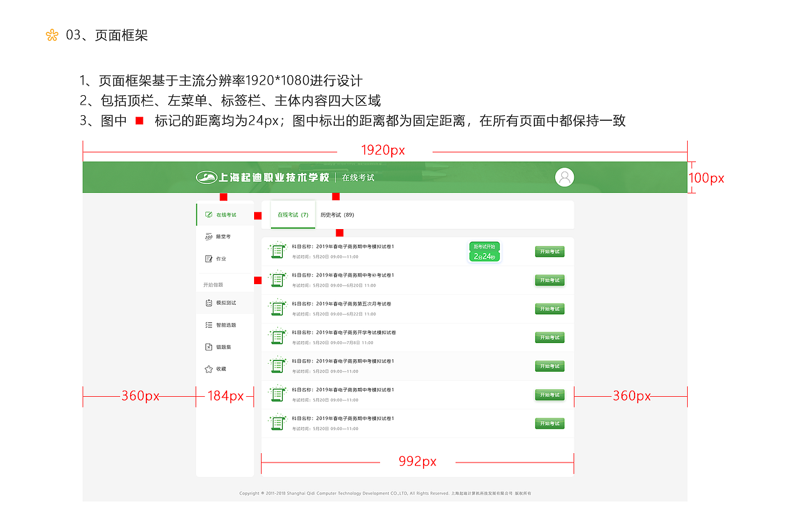Click exam paper icon of the exam with countdown
The height and width of the screenshot is (532, 801).
pos(277,250)
